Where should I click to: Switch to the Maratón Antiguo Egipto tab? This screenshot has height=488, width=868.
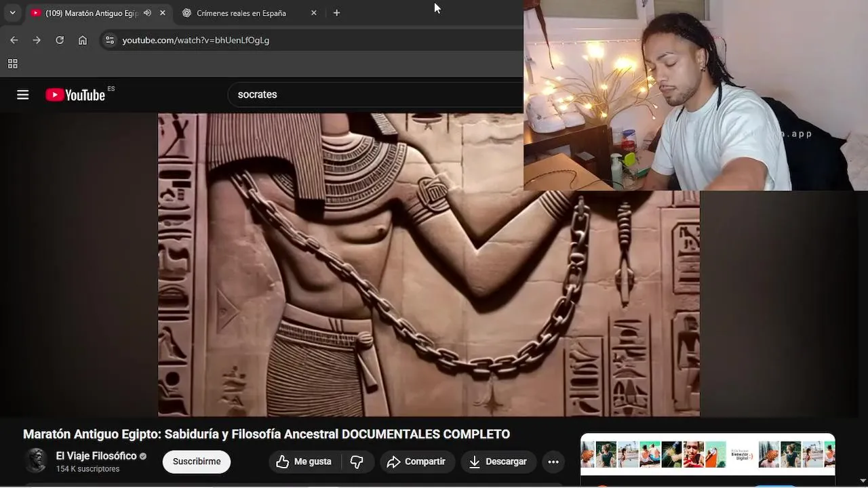(92, 13)
